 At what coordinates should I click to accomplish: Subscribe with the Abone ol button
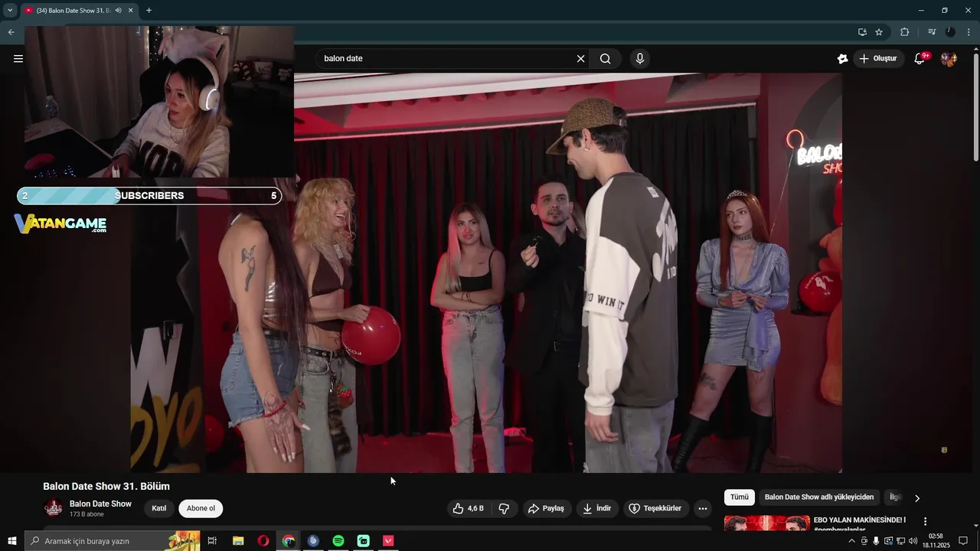point(201,508)
